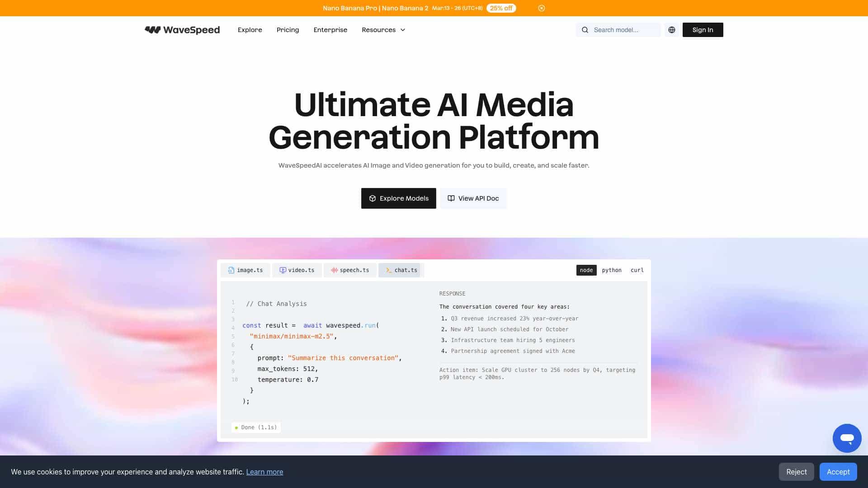
Task: Click the "minimax/minimax-m2.5" code string
Action: tap(292, 336)
